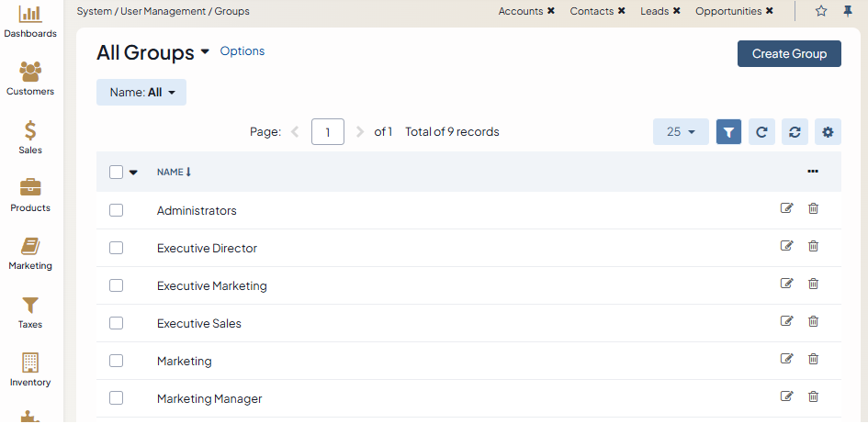Open the Dashboards sidebar icon

click(30, 15)
